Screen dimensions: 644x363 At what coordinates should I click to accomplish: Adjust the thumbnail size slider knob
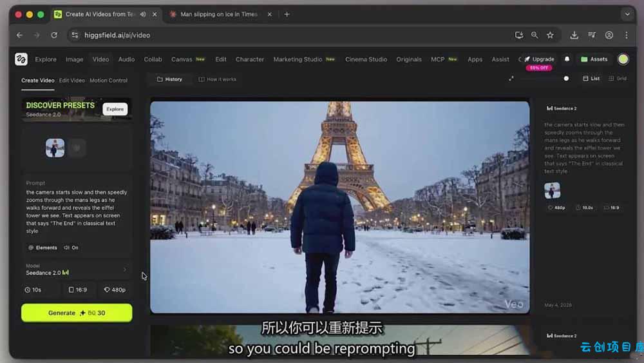point(566,79)
